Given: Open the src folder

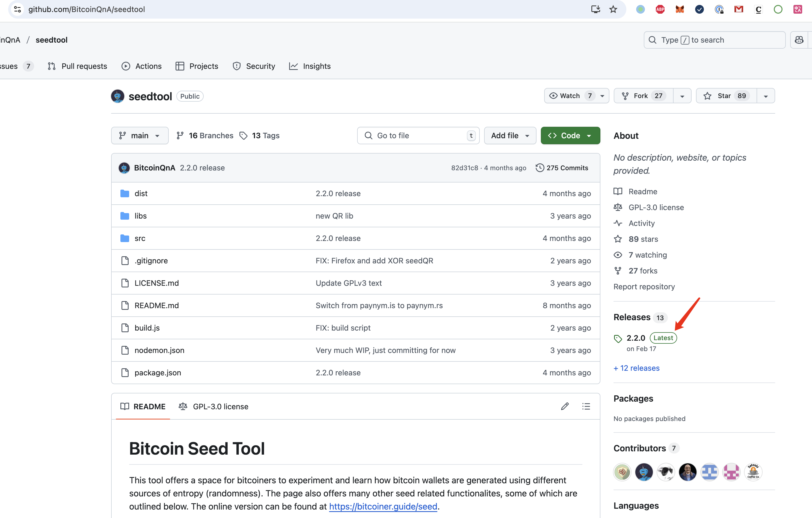Looking at the screenshot, I should coord(140,238).
